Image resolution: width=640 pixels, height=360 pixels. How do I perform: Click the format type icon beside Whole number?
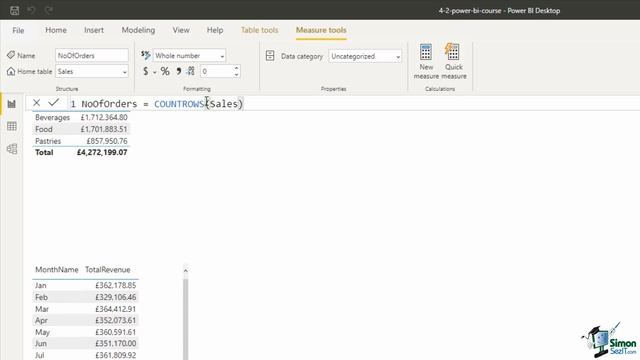[x=146, y=55]
